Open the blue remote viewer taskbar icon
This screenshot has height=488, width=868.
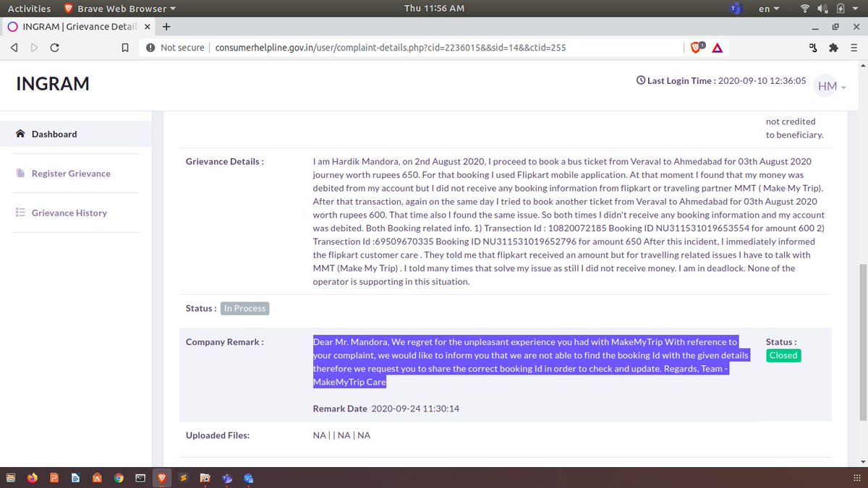click(249, 478)
